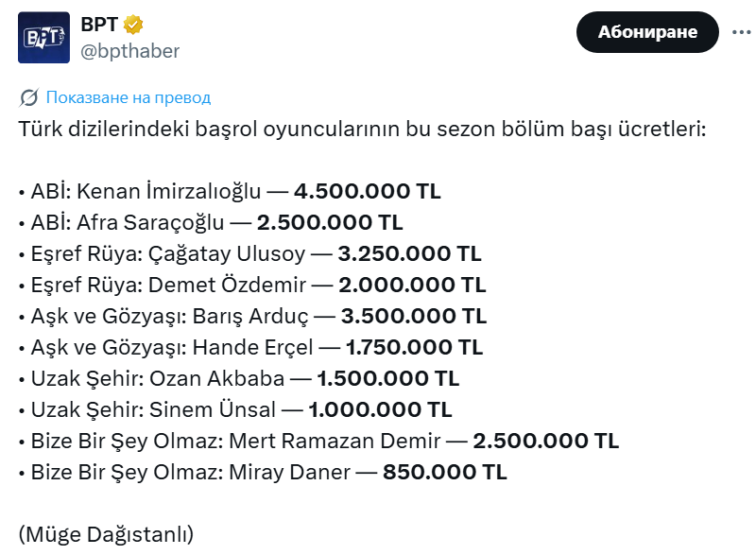This screenshot has height=555, width=756.
Task: Click the Ozan Akbaba 1.500.000 TL line
Action: click(239, 379)
